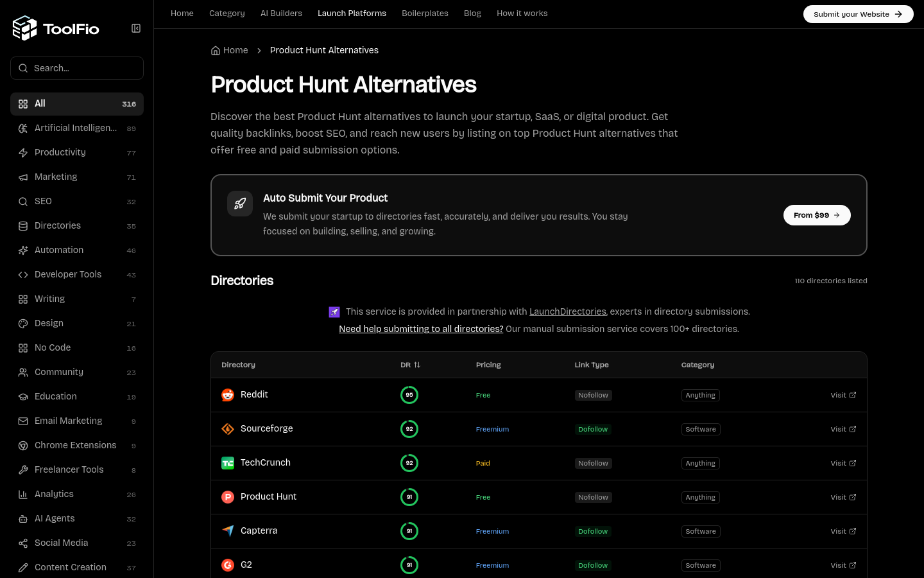Open the Blog nav item
924x578 pixels.
pyautogui.click(x=472, y=13)
